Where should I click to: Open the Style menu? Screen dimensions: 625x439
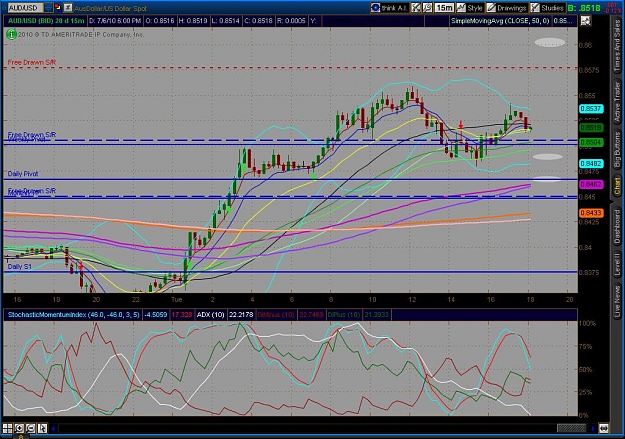(470, 8)
